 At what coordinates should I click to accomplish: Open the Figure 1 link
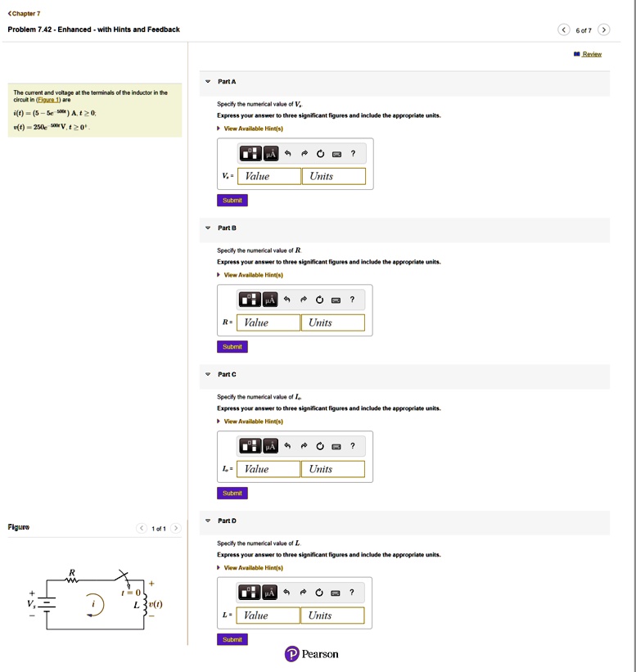[x=48, y=99]
